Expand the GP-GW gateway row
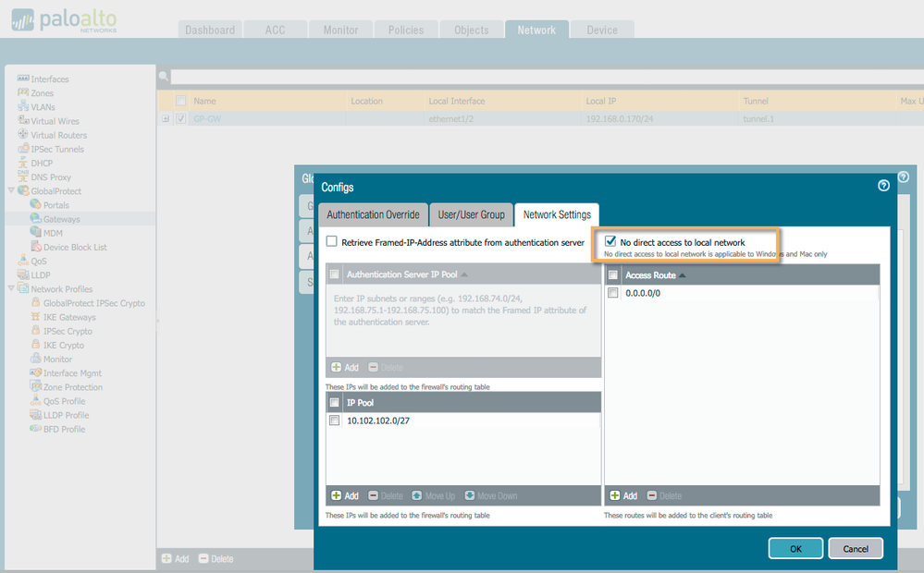Image resolution: width=924 pixels, height=573 pixels. pyautogui.click(x=166, y=119)
